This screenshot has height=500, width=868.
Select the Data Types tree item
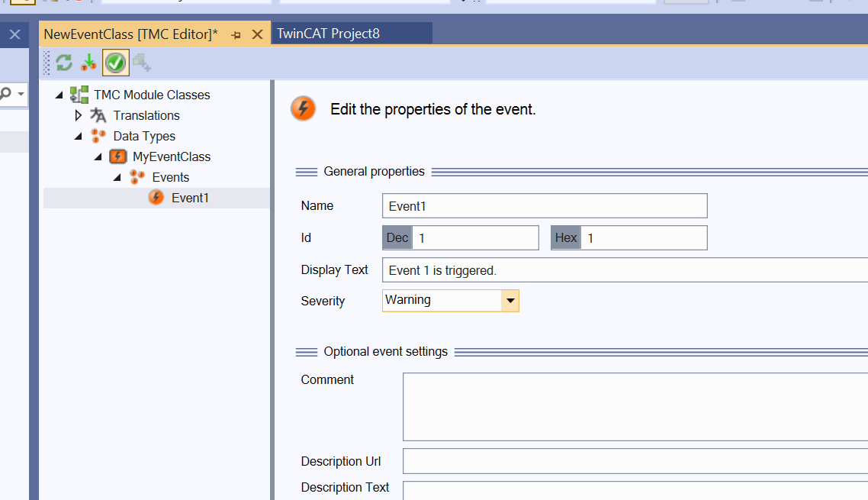pyautogui.click(x=144, y=137)
